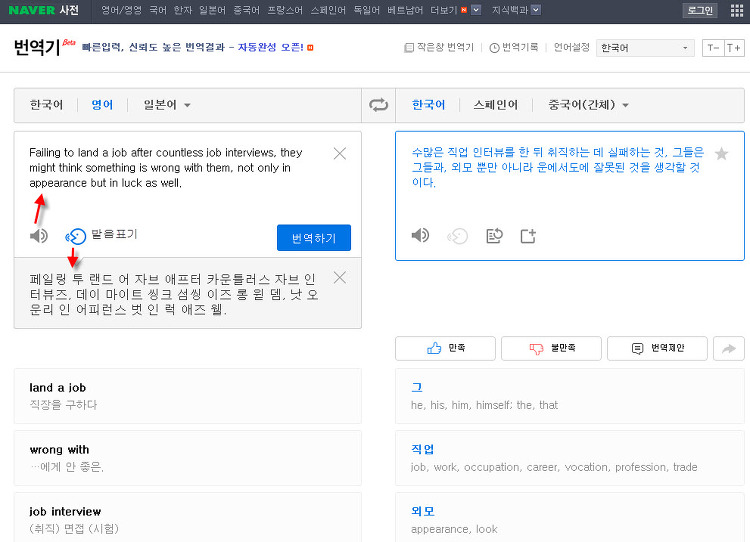Play audio of the Korean translation
The width and height of the screenshot is (750, 542).
[421, 236]
